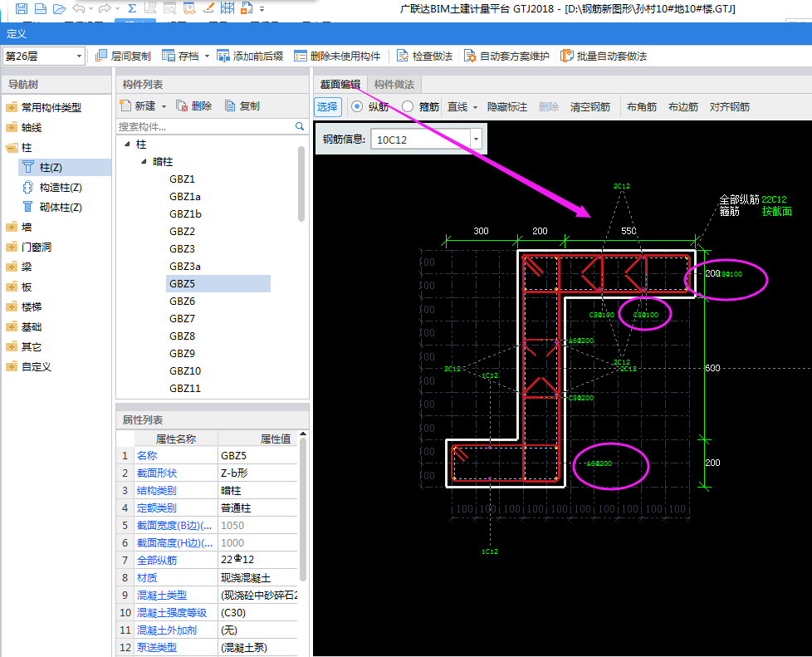This screenshot has width=812, height=657.
Task: Click 添加前后缀 button
Action: pos(250,56)
